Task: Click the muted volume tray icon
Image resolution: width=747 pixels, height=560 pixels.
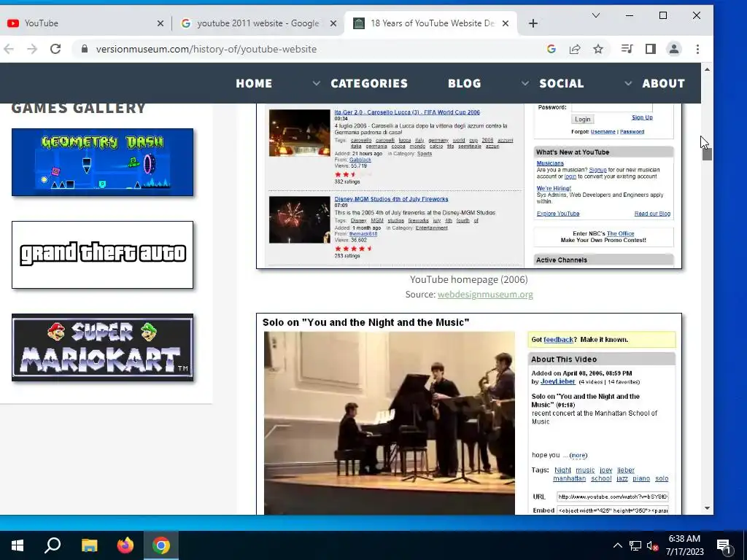Action: pyautogui.click(x=652, y=545)
